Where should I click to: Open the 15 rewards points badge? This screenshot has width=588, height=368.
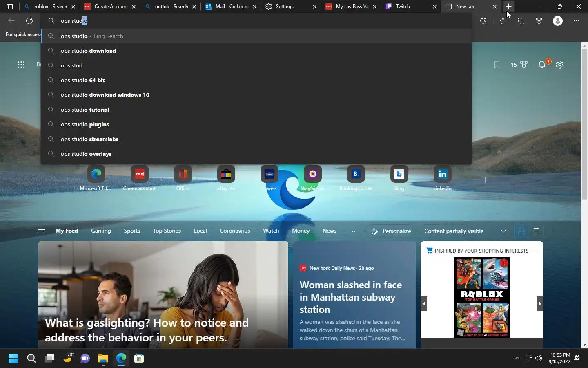[x=519, y=65]
